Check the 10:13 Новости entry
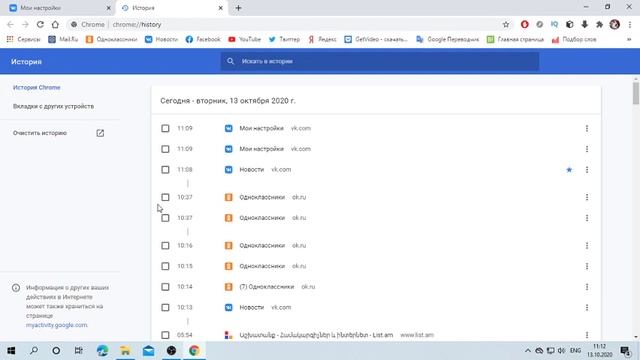The image size is (640, 360). click(165, 307)
